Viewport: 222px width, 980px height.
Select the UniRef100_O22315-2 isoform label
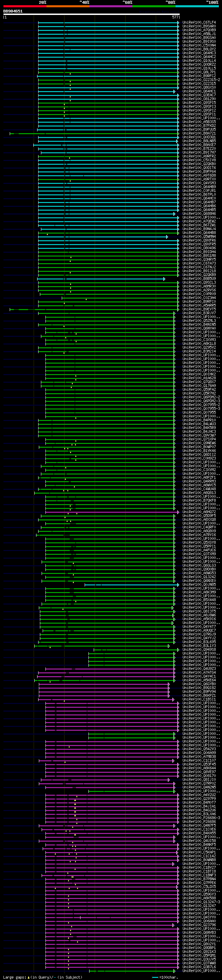[x=201, y=80]
